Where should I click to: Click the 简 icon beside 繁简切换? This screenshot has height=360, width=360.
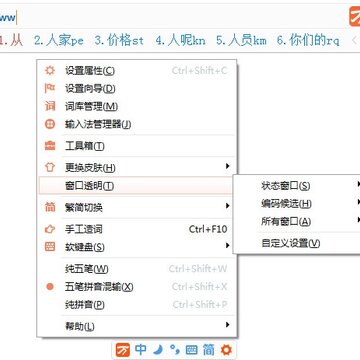(x=50, y=207)
